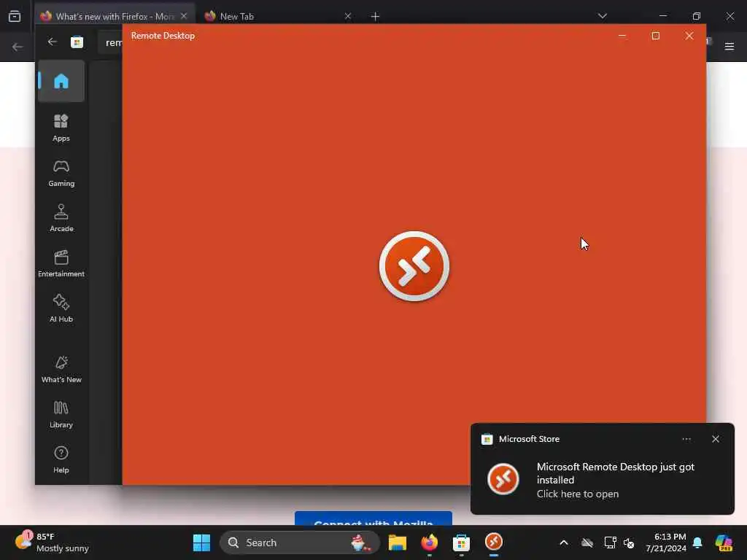This screenshot has width=747, height=560.
Task: Open notification options three-dot menu
Action: pyautogui.click(x=686, y=439)
